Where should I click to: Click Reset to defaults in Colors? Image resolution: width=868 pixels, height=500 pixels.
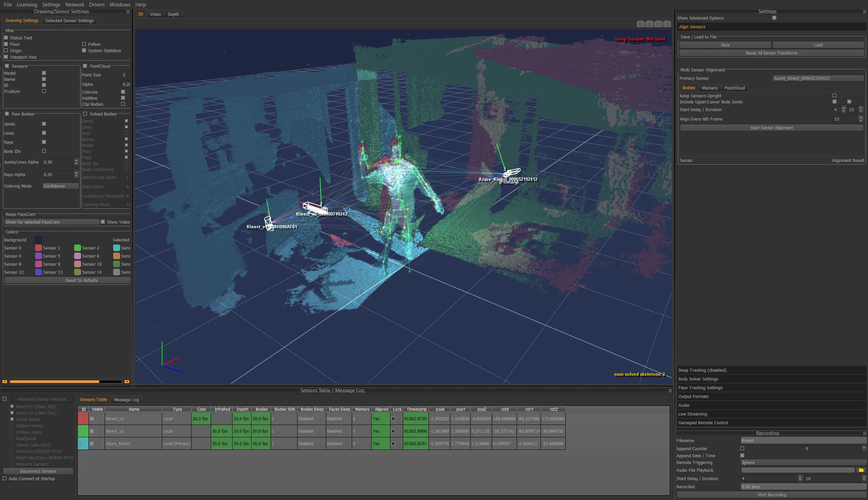(x=68, y=280)
